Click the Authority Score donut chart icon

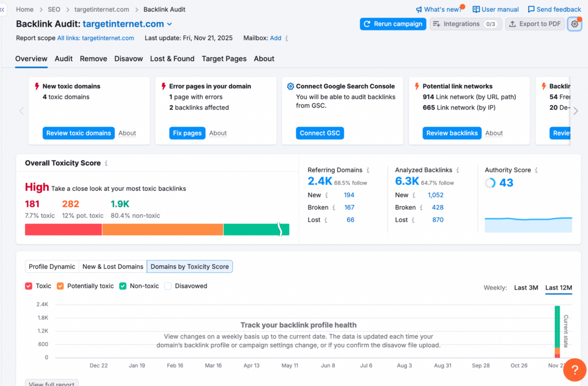(490, 183)
